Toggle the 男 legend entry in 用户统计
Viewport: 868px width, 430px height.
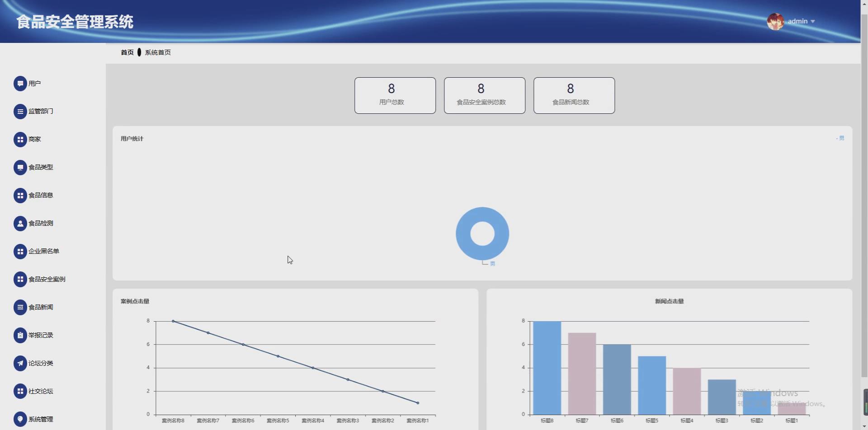click(x=840, y=138)
